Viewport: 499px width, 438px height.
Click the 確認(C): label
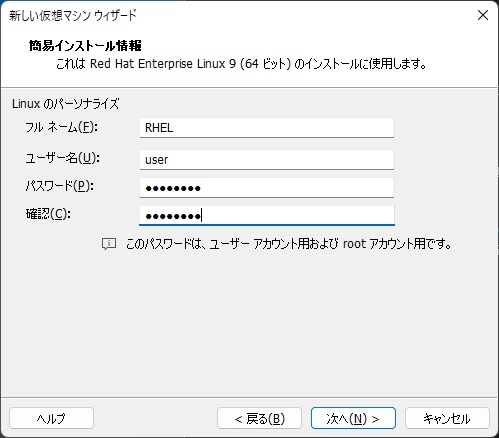(x=48, y=214)
